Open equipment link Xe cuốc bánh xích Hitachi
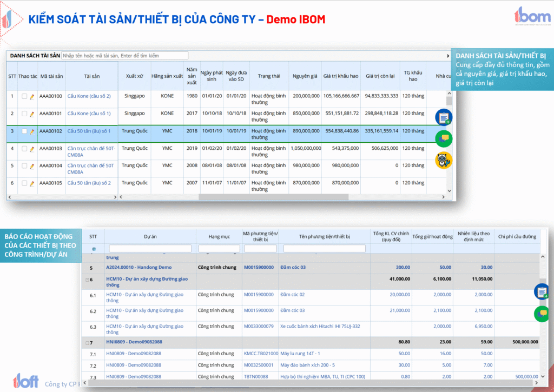 (320, 326)
